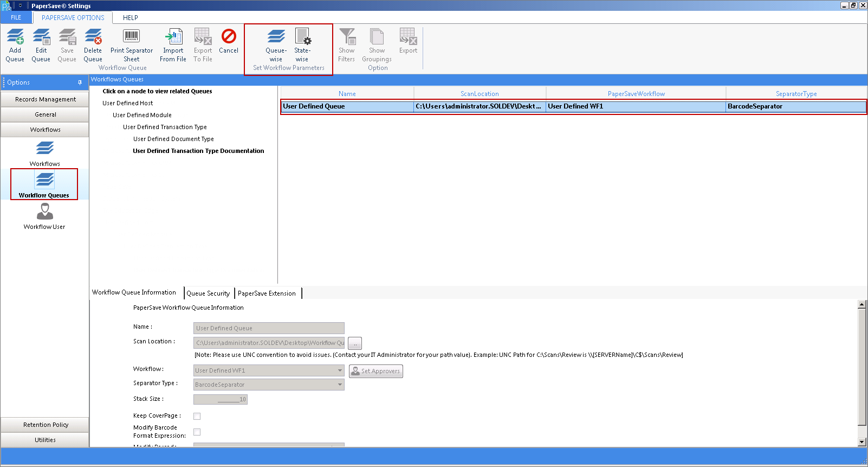This screenshot has height=467, width=868.
Task: Click scrollbar down arrow in details panel
Action: 862,442
